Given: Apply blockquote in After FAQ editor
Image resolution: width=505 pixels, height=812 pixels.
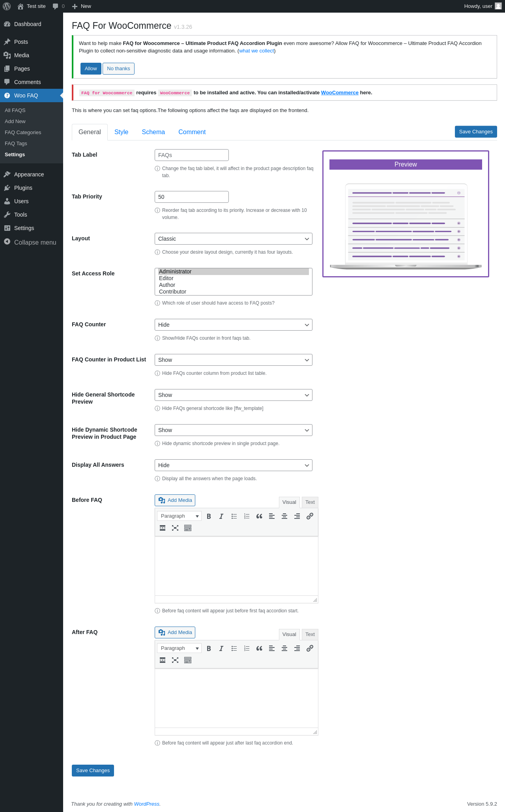Looking at the screenshot, I should point(259,648).
